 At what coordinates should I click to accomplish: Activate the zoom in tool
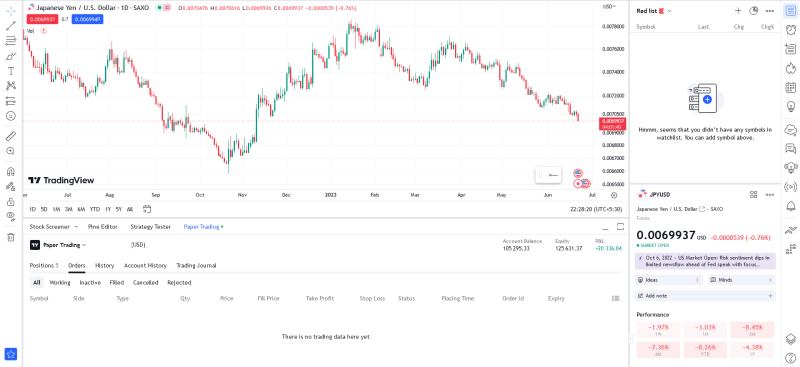point(11,151)
